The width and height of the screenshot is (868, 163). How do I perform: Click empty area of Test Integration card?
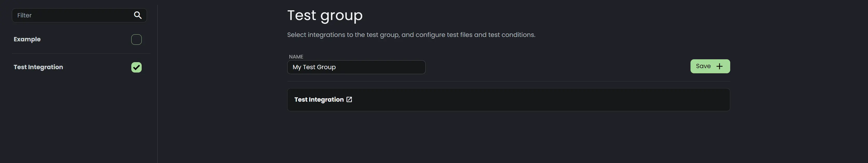[x=539, y=100]
